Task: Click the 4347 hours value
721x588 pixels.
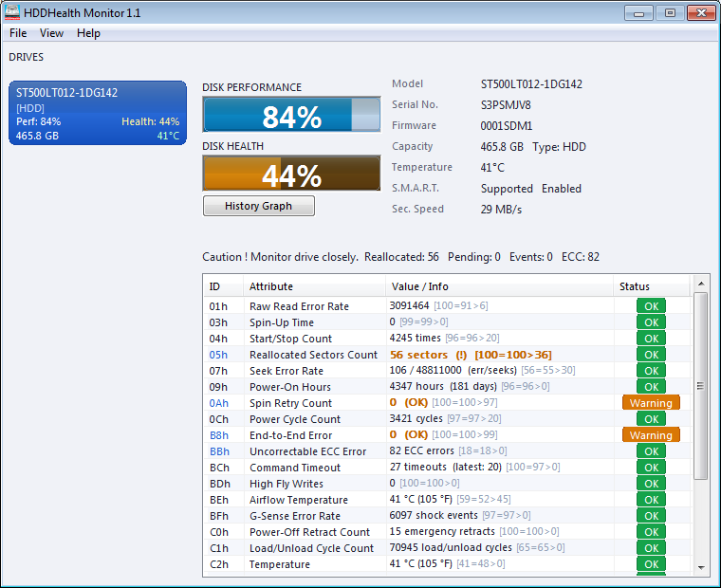Action: [416, 386]
